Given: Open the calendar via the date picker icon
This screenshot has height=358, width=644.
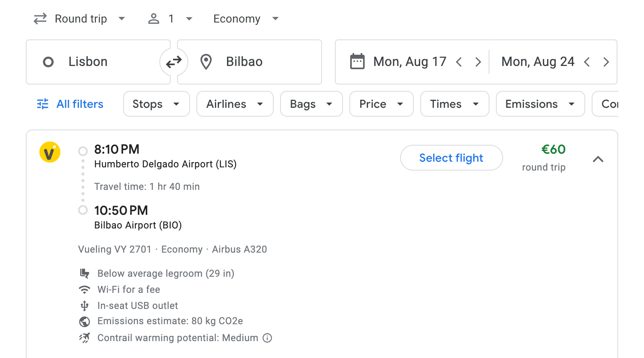Looking at the screenshot, I should click(357, 61).
